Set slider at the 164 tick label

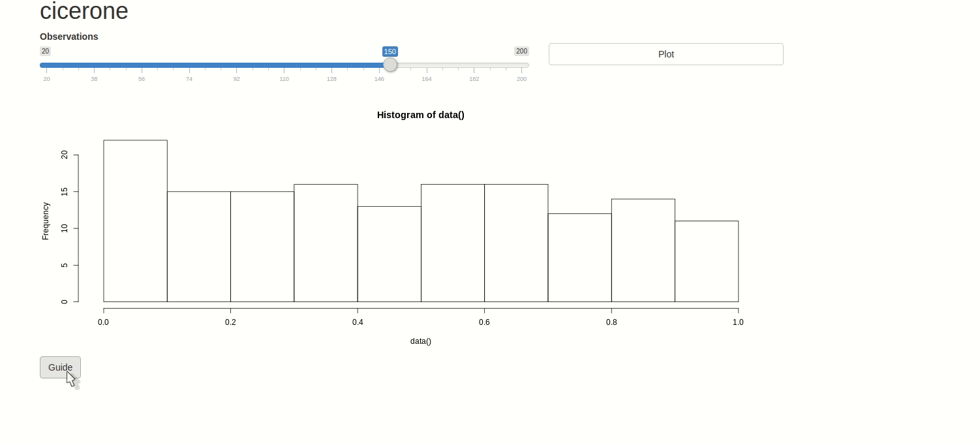(x=427, y=79)
